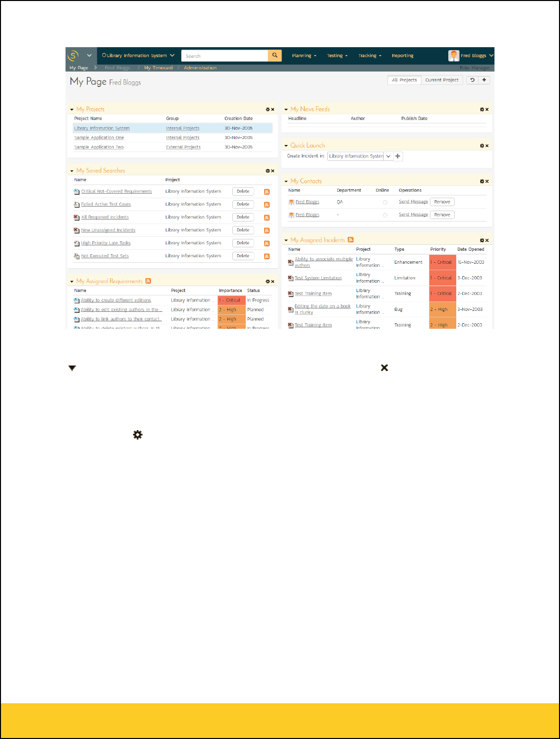Viewport: 560px width, 739px height.
Task: Close the My Contacts widget
Action: point(487,181)
